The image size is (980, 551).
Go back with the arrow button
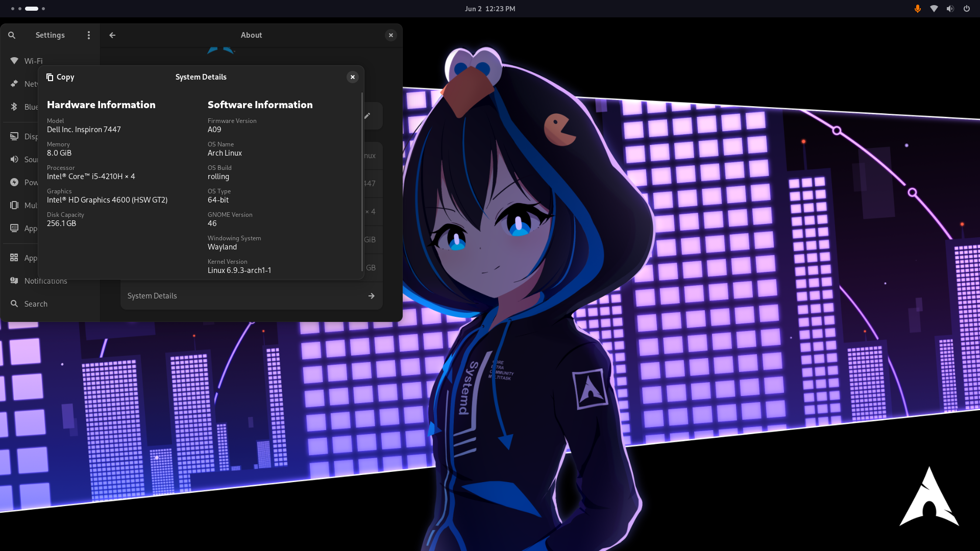tap(112, 35)
